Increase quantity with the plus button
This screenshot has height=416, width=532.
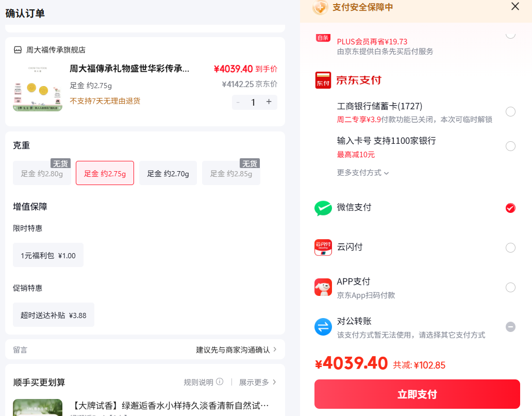[x=269, y=102]
